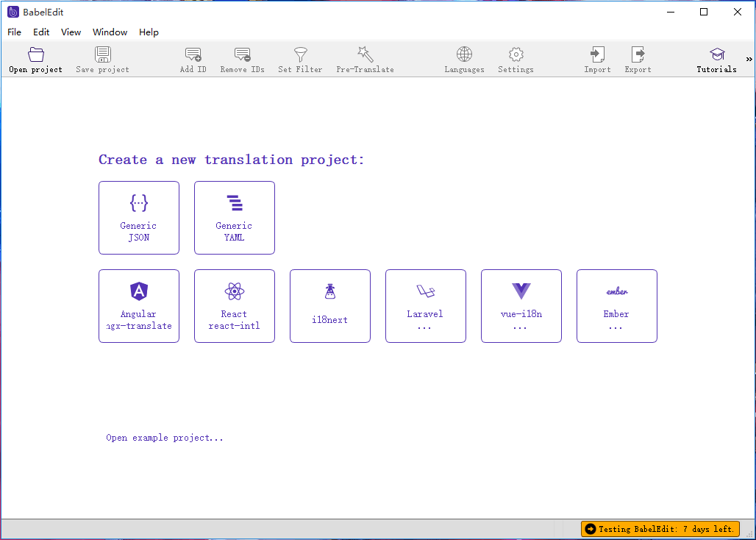Click the Open example project link

(164, 437)
